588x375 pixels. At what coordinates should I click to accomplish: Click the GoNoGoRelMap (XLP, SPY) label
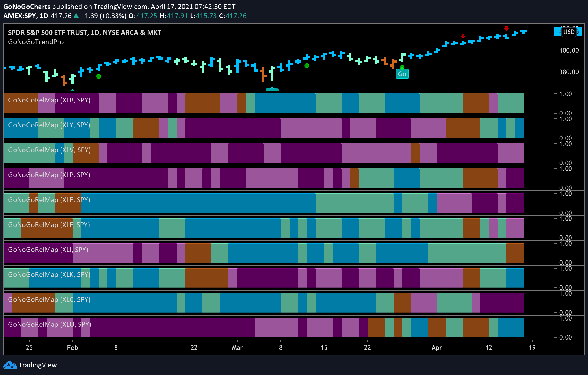[x=49, y=175]
